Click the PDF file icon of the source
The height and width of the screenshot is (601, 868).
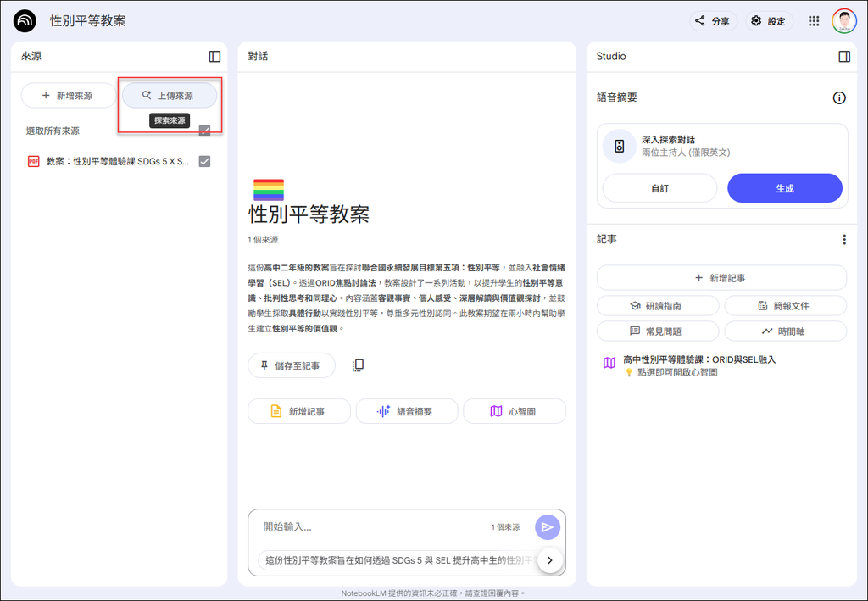coord(34,162)
